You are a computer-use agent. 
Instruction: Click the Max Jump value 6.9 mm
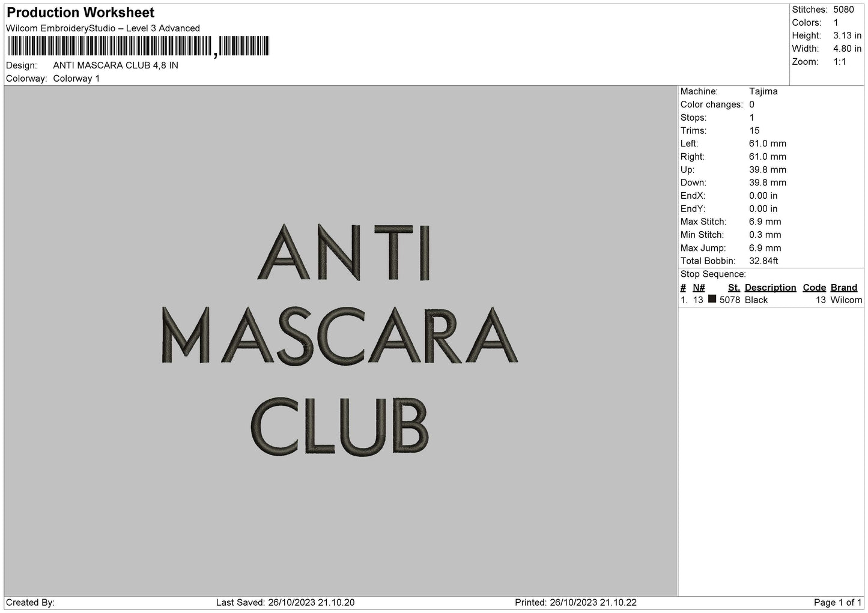765,248
